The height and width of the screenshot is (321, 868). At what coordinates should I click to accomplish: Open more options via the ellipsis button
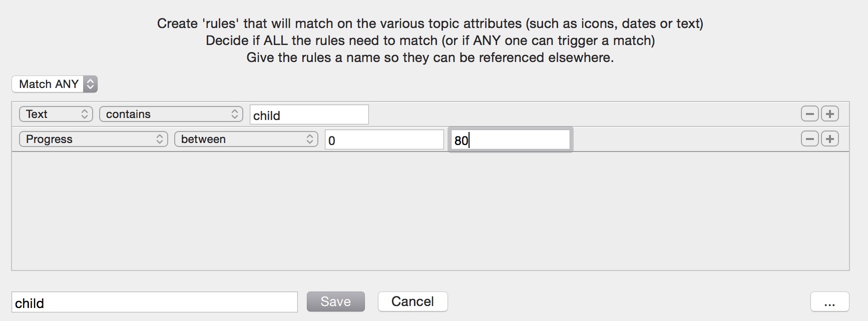(831, 301)
